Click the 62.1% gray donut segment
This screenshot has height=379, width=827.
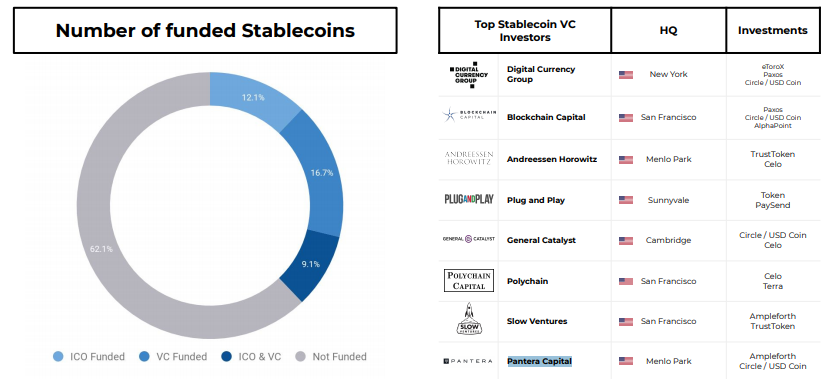coord(101,249)
